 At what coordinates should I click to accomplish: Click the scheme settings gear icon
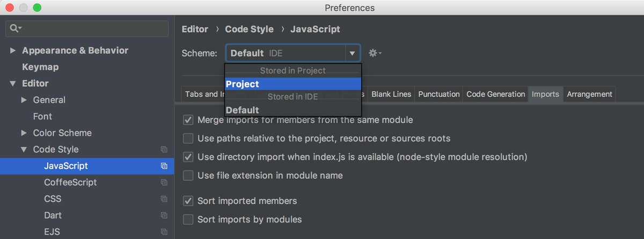(x=373, y=53)
